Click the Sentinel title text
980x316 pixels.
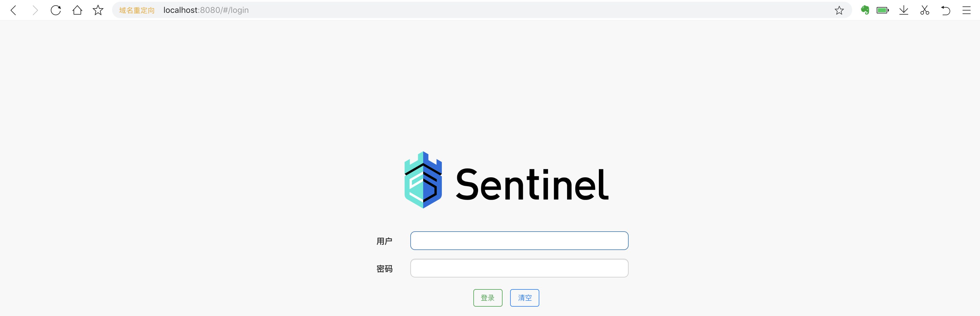point(532,184)
